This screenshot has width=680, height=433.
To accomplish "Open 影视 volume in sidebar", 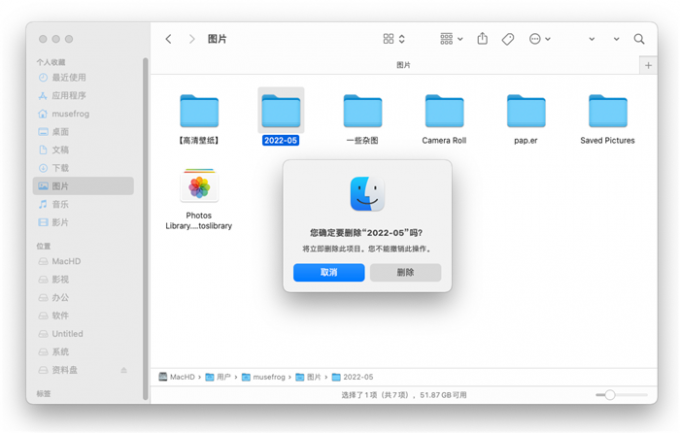I will (83, 279).
